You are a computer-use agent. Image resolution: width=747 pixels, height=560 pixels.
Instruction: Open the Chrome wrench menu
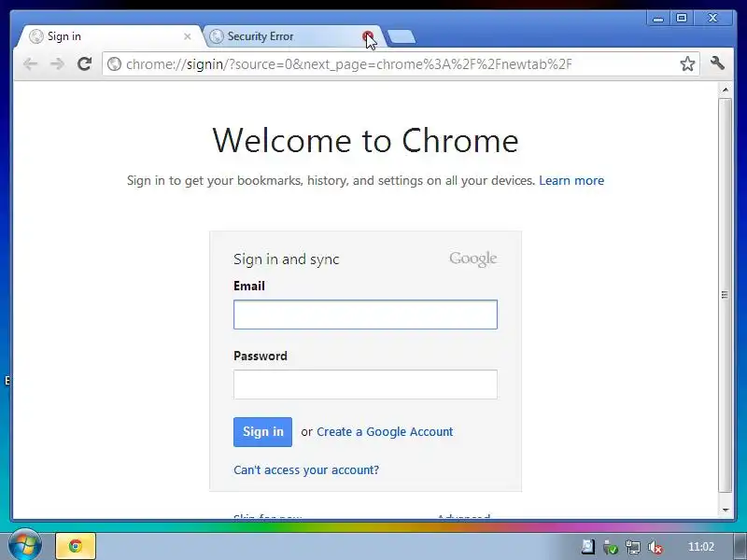click(x=717, y=63)
